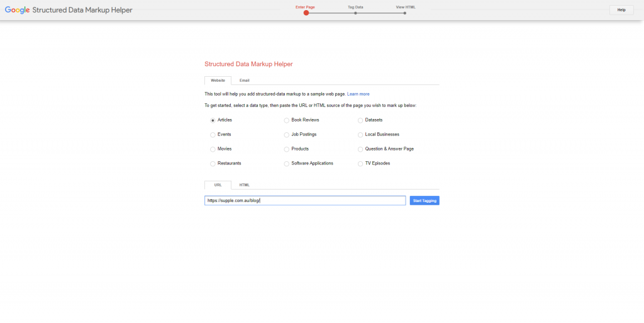Click the Tag Data step marker
Viewport: 644px width, 323px height.
coord(355,13)
